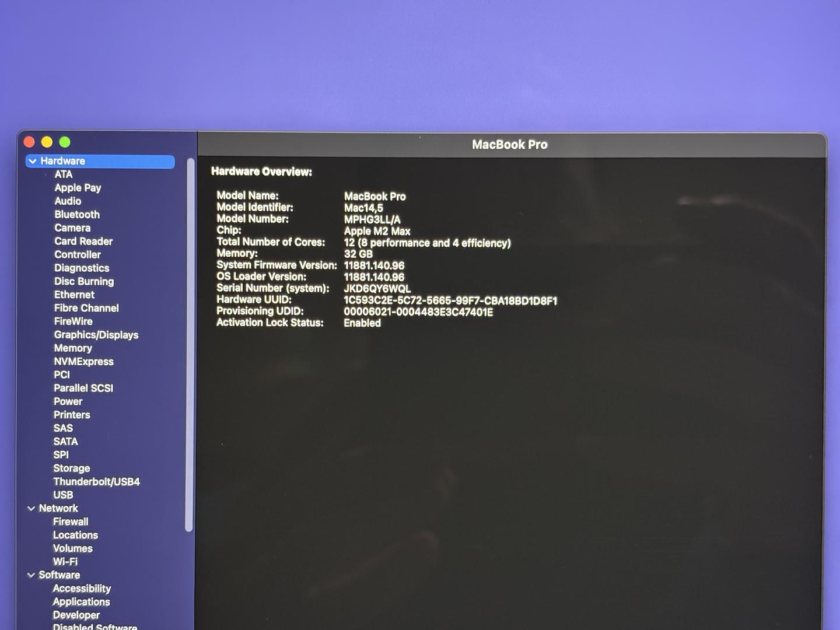Show Memory hardware details

(x=73, y=348)
